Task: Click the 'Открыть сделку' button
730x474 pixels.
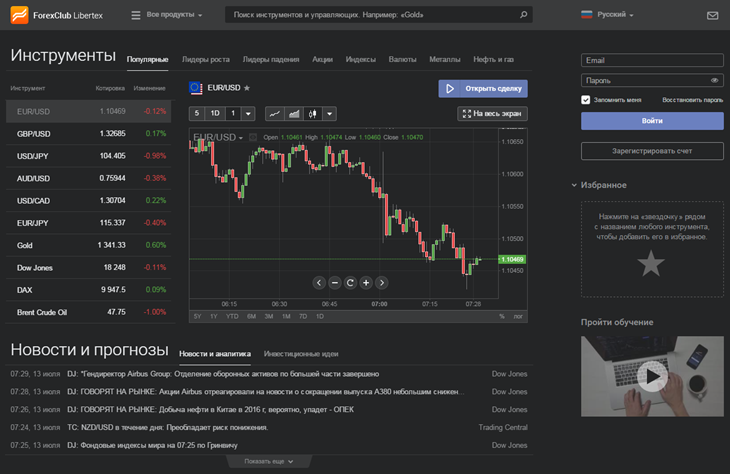Action: 483,88
